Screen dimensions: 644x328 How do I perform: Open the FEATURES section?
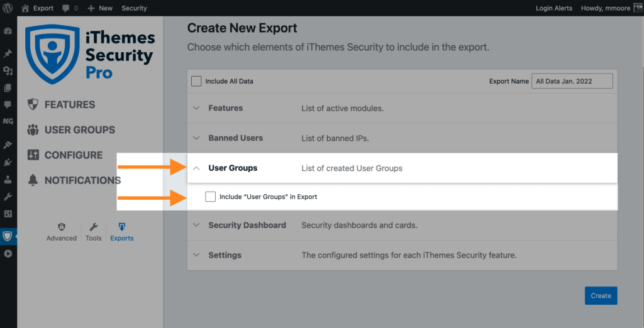(x=61, y=105)
